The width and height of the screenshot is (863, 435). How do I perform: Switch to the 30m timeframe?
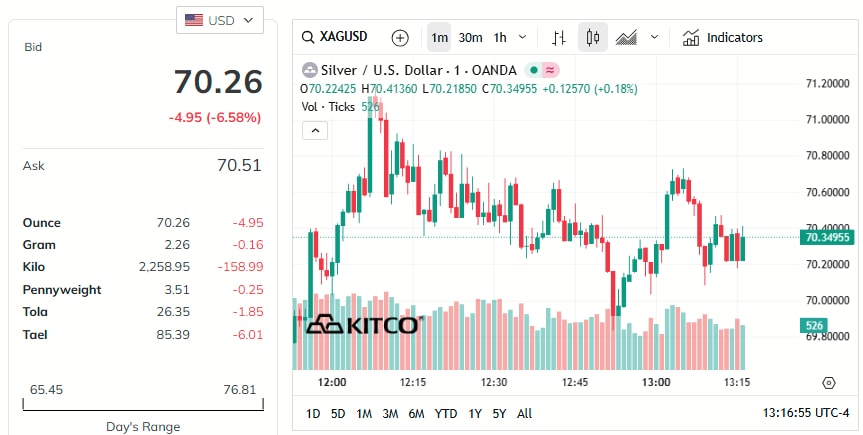pos(470,38)
